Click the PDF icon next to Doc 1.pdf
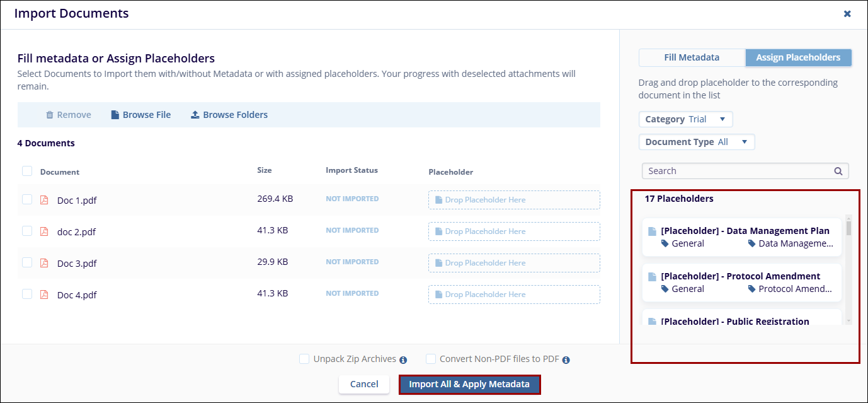The width and height of the screenshot is (868, 403). pos(44,200)
